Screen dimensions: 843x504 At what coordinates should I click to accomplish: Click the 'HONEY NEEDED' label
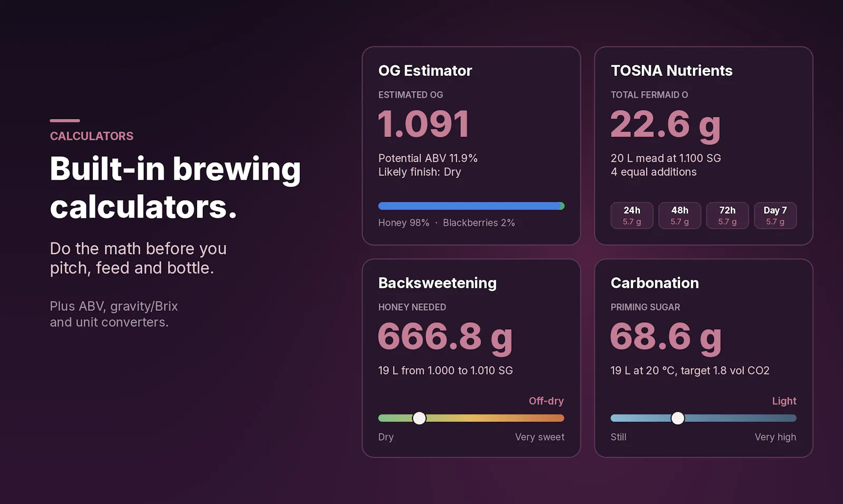pyautogui.click(x=412, y=307)
